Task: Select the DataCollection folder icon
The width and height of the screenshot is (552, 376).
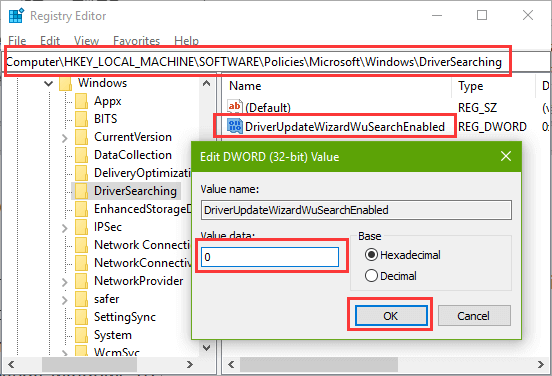Action: click(x=81, y=155)
